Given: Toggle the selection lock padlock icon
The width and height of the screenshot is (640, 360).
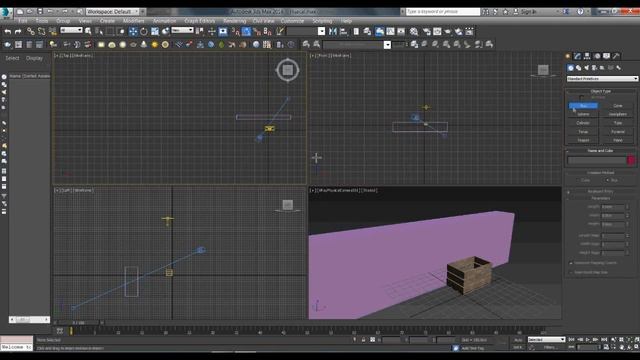Looking at the screenshot, I should click(x=363, y=340).
